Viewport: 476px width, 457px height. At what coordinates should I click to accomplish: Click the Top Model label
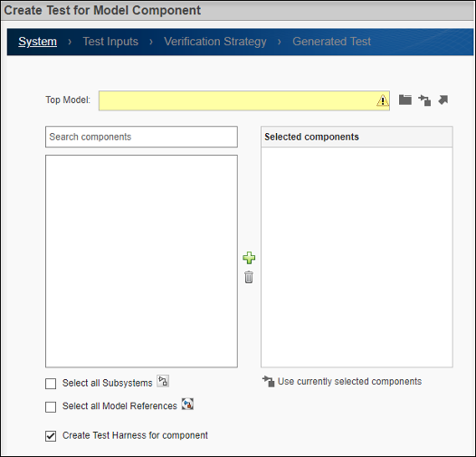(68, 100)
